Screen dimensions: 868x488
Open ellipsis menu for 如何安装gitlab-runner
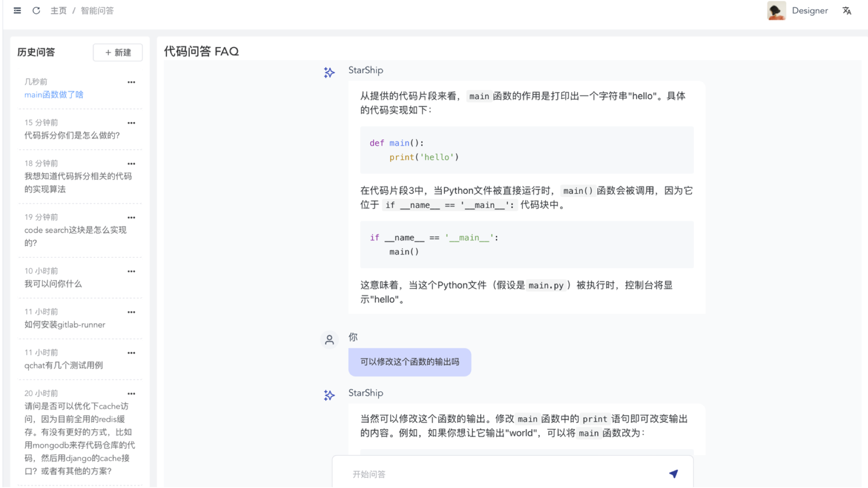131,312
